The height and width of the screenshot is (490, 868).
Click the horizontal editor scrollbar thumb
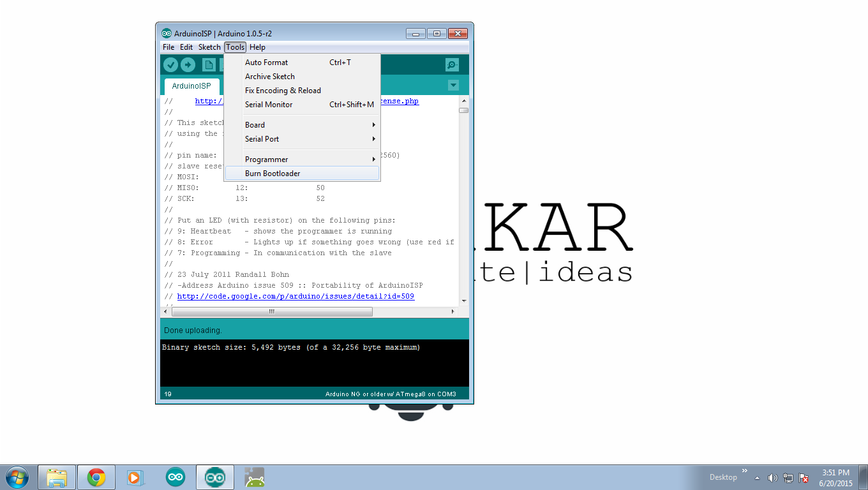pos(273,311)
